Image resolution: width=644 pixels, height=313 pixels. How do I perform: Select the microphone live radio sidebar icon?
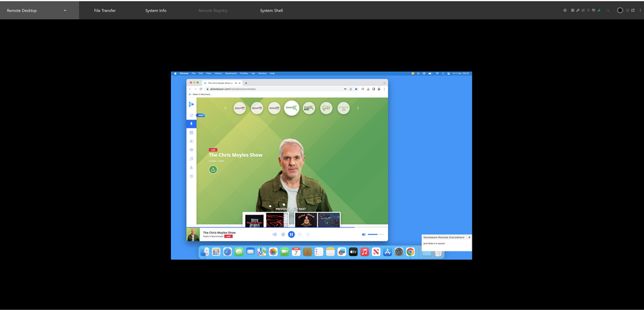(x=191, y=124)
